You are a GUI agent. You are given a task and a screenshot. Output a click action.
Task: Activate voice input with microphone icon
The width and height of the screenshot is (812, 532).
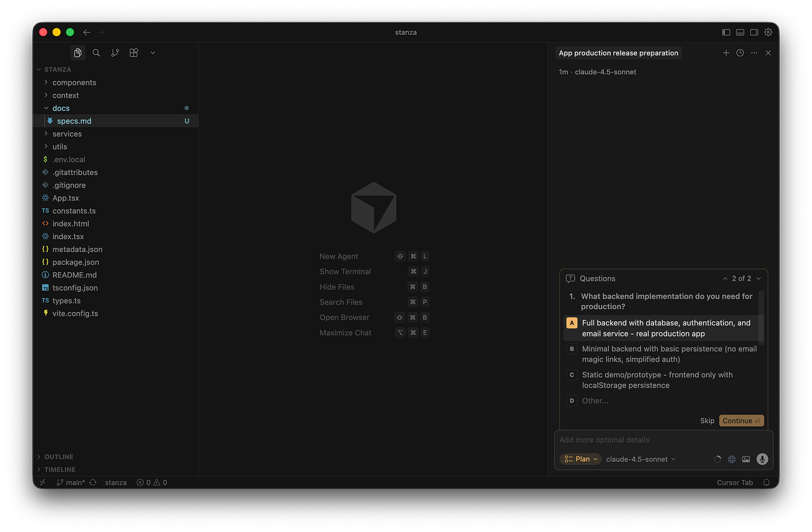tap(762, 459)
